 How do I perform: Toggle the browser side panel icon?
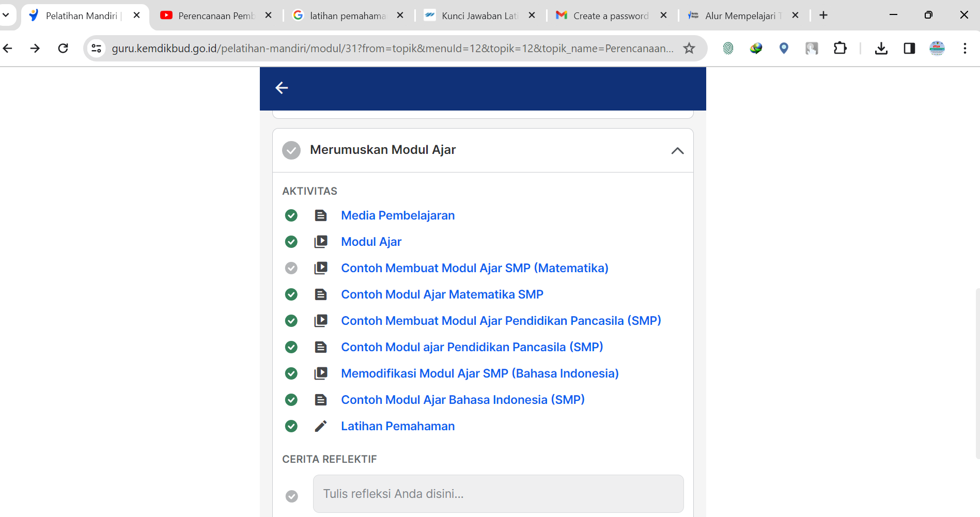[x=909, y=49]
